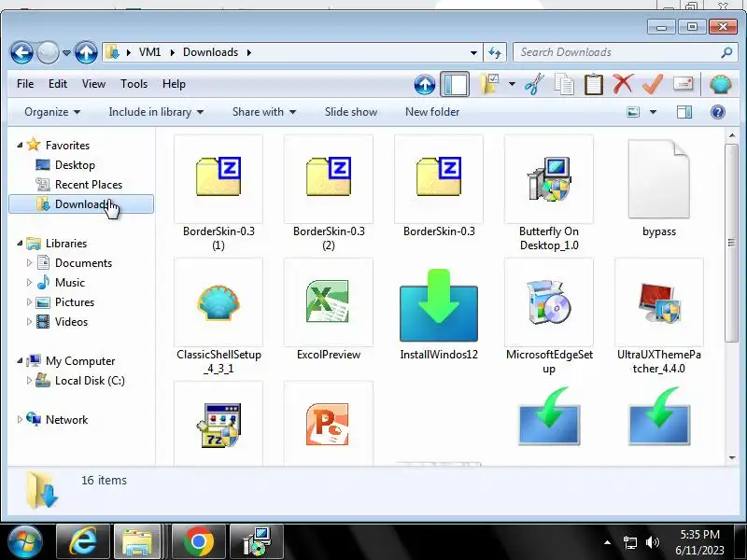Select the bypass file

tap(659, 188)
